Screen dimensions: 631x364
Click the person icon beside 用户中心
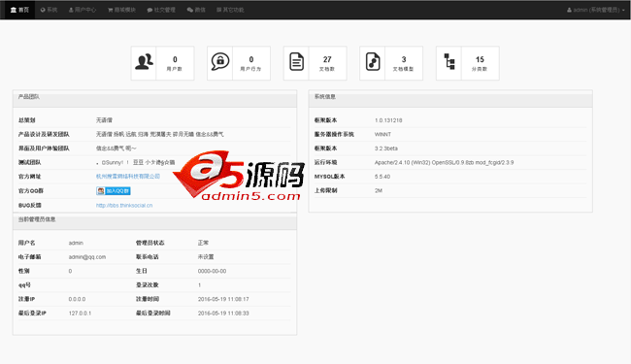(71, 10)
